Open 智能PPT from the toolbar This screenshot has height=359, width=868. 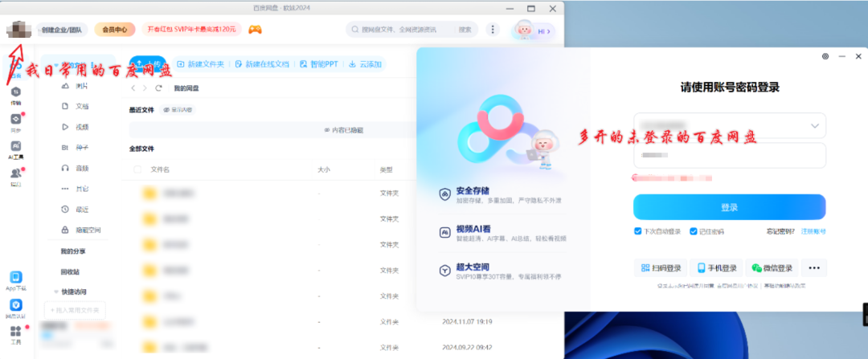[319, 64]
